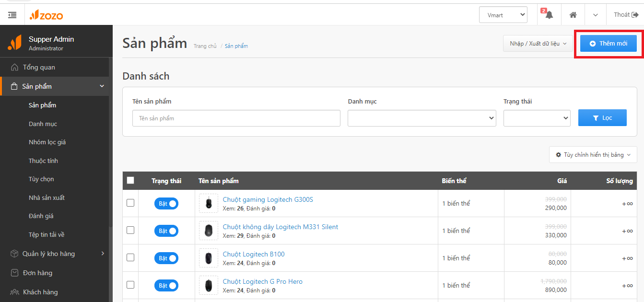Open Tùy chỉnh hiển thị bảng dropdown

[593, 155]
